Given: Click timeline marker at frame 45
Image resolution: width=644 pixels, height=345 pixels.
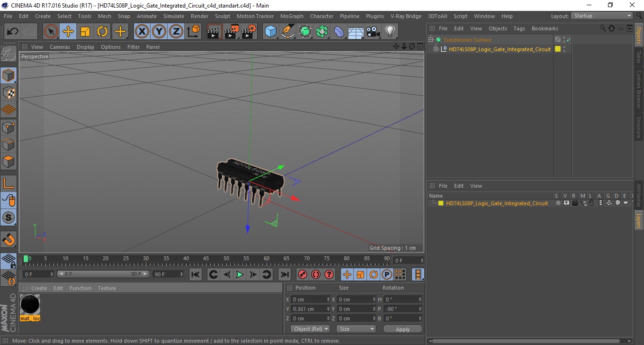Looking at the screenshot, I should point(206,259).
